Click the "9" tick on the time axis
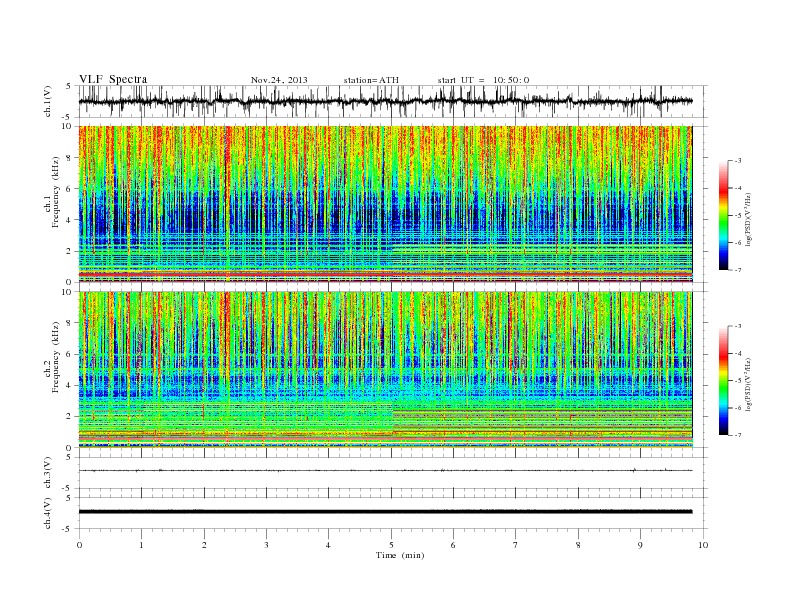792x612 pixels. click(x=640, y=545)
